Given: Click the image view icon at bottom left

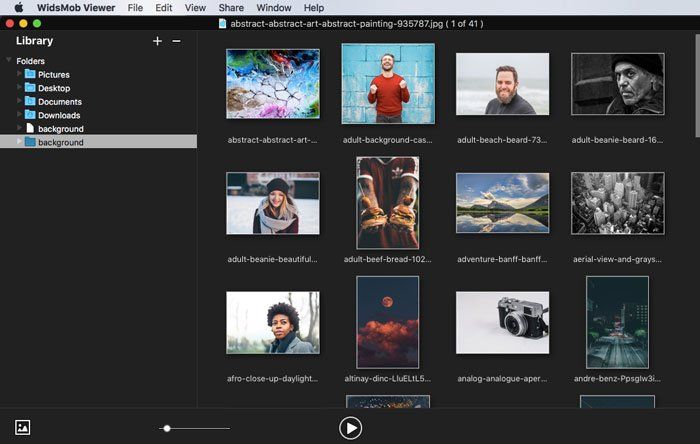Looking at the screenshot, I should pos(23,427).
